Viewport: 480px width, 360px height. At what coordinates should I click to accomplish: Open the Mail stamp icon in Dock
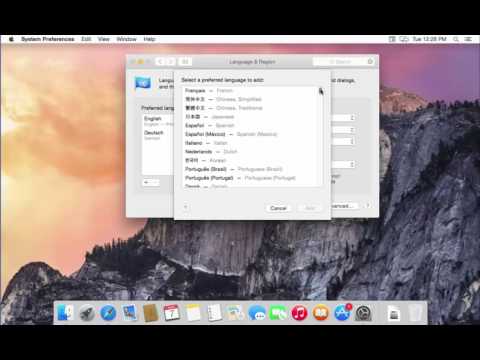coord(129,313)
